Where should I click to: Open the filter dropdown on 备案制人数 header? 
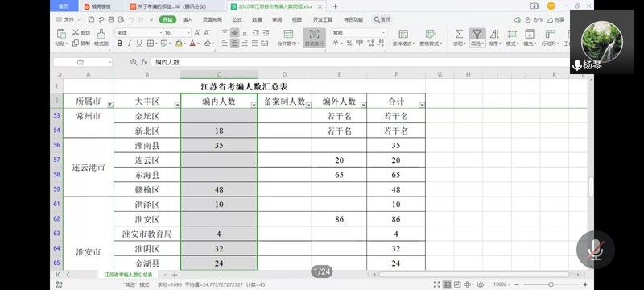pos(308,106)
